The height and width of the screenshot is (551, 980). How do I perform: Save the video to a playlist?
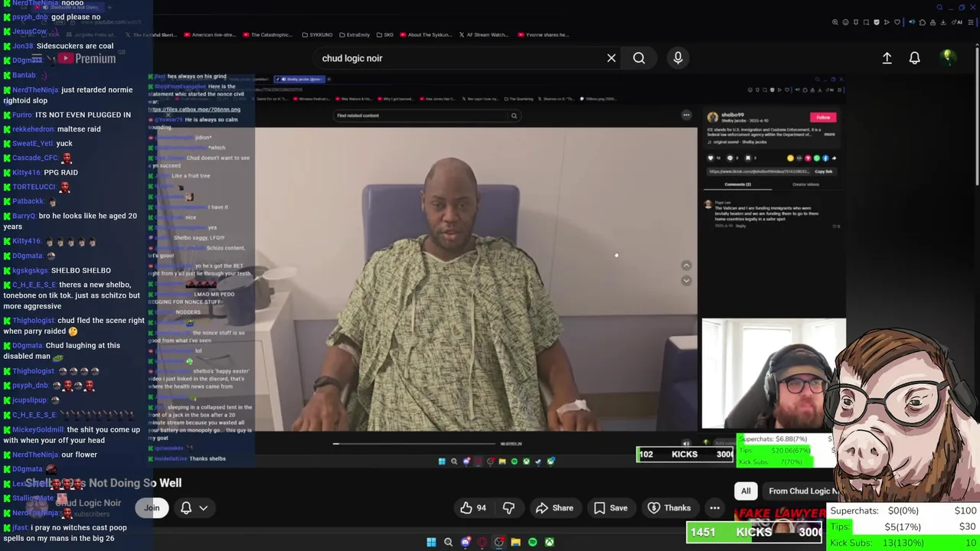coord(610,508)
